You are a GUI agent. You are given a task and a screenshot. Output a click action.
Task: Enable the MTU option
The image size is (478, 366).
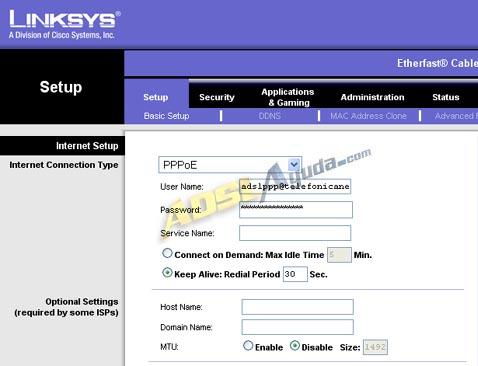[x=248, y=346]
